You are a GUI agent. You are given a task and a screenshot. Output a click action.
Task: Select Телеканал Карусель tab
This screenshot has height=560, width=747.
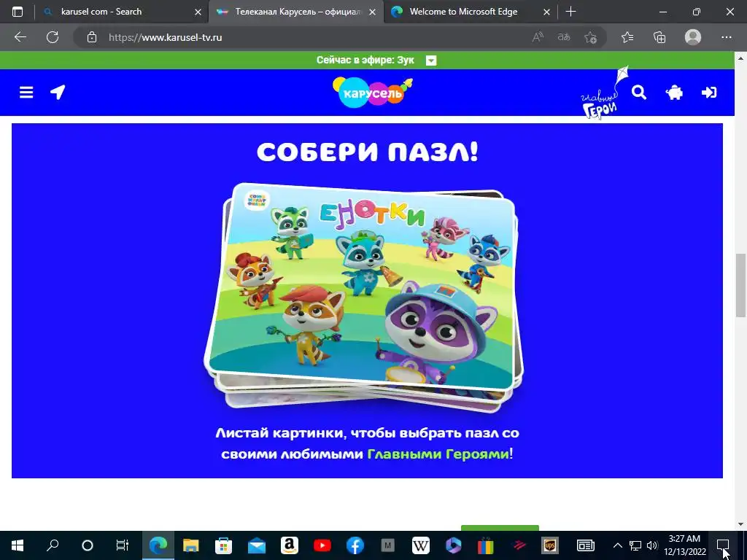tap(298, 12)
